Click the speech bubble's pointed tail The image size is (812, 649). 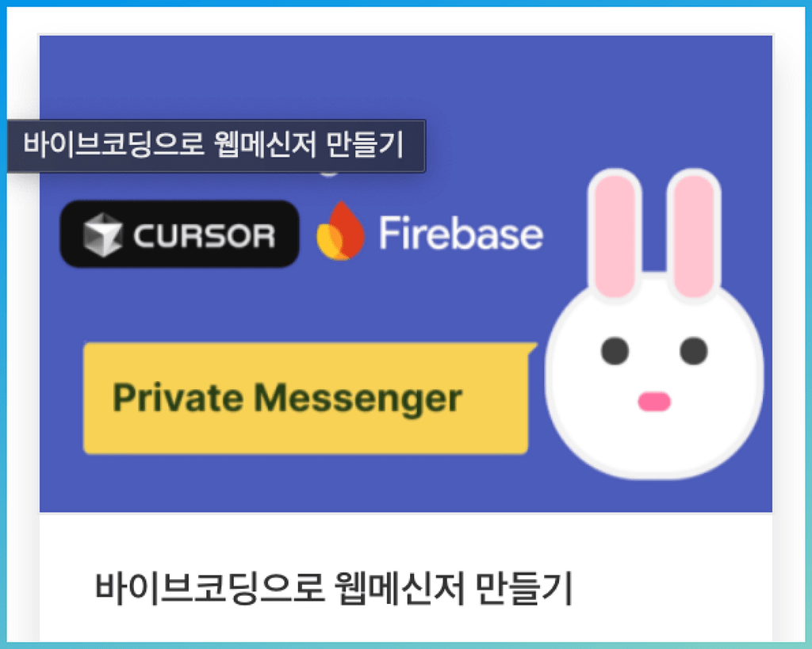pyautogui.click(x=532, y=348)
